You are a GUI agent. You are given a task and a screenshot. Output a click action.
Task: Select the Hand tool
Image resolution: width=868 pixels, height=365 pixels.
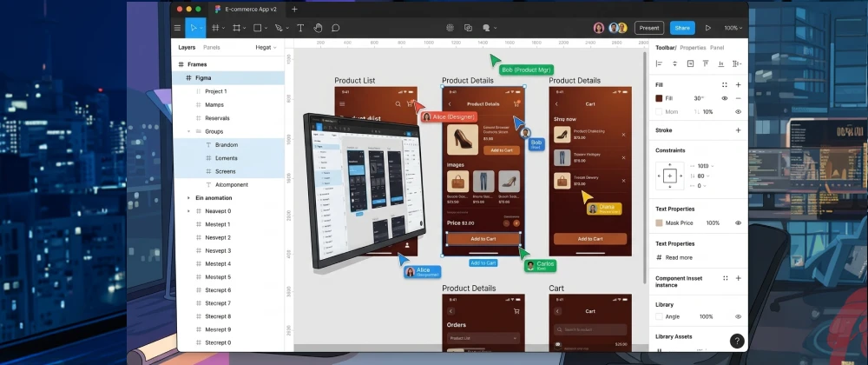click(318, 28)
